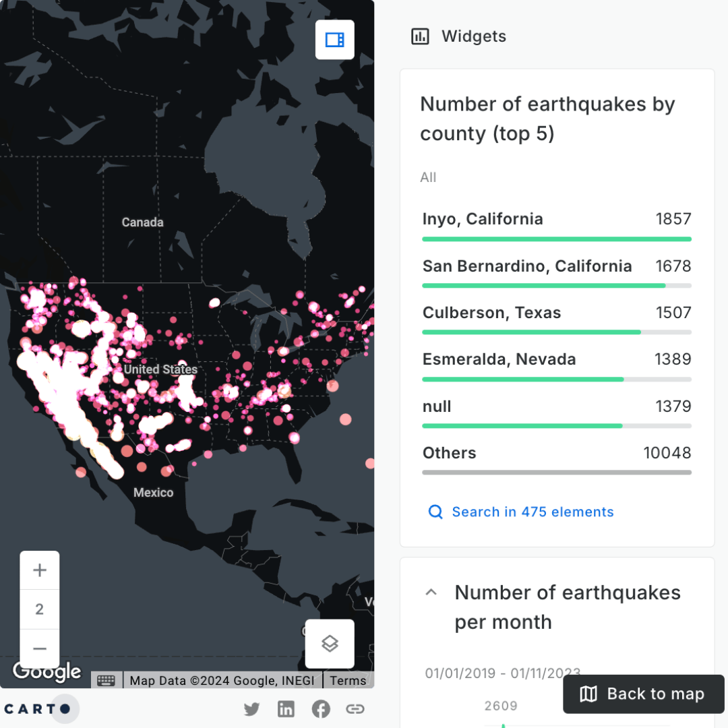The height and width of the screenshot is (728, 728).
Task: Click the value 10048 for Others
Action: (x=667, y=453)
